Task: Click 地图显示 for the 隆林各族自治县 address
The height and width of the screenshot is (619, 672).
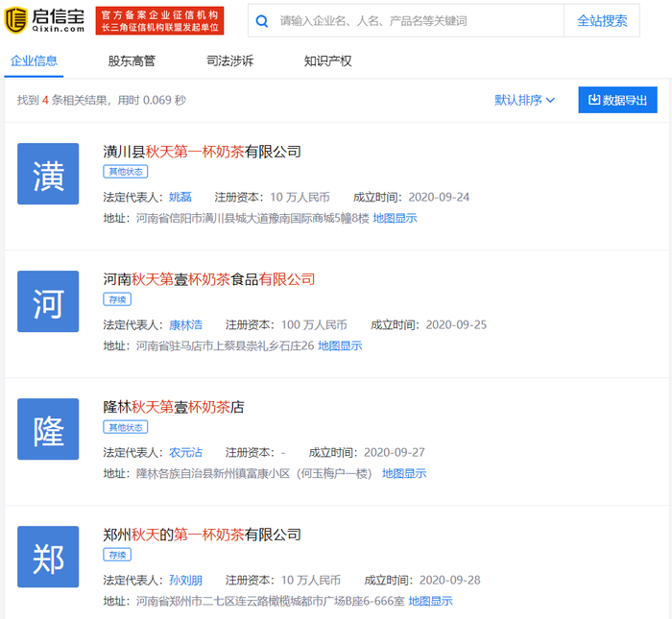Action: coord(404,473)
